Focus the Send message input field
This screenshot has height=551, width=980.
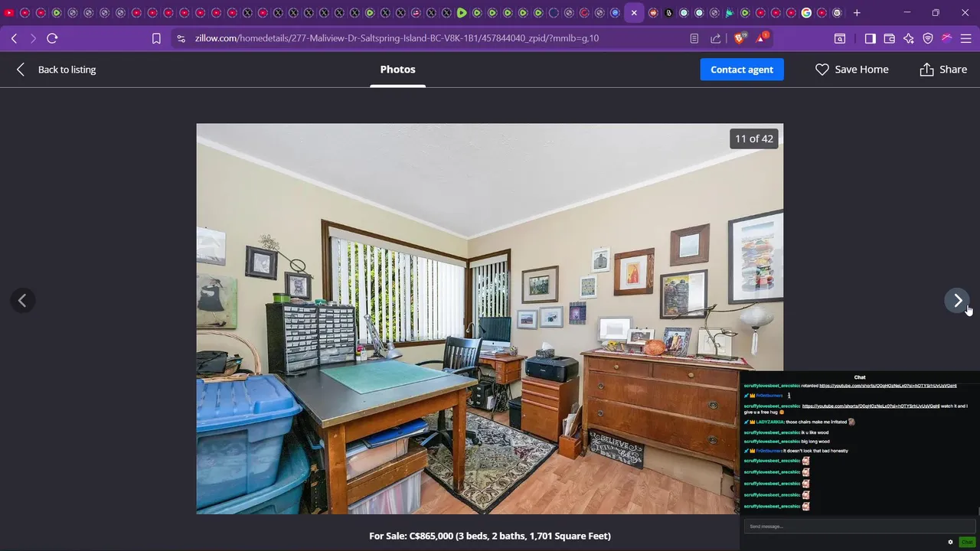pyautogui.click(x=858, y=527)
